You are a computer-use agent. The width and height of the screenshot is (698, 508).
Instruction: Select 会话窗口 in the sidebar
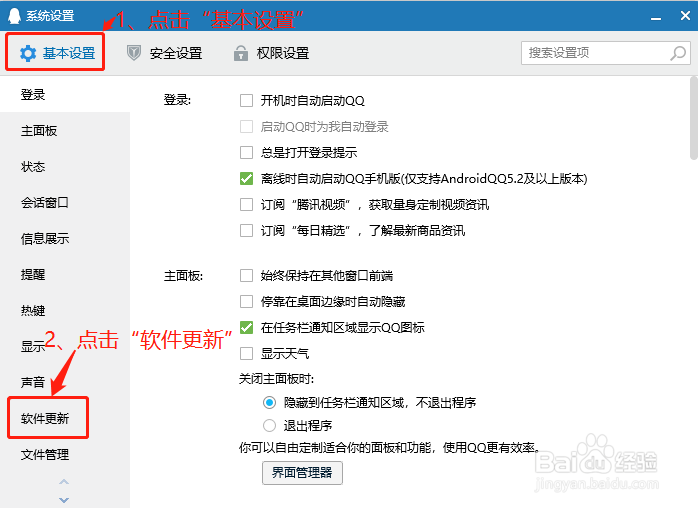(x=65, y=203)
